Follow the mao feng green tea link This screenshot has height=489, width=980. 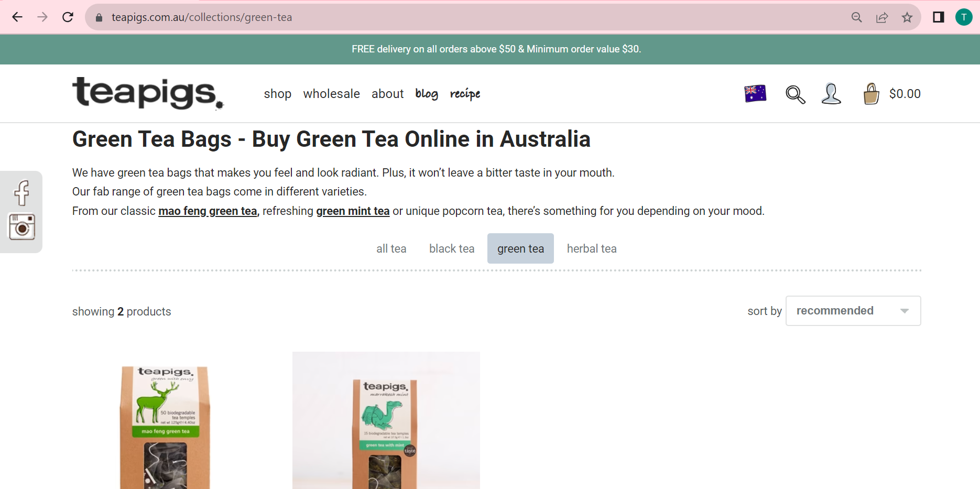[x=208, y=211]
